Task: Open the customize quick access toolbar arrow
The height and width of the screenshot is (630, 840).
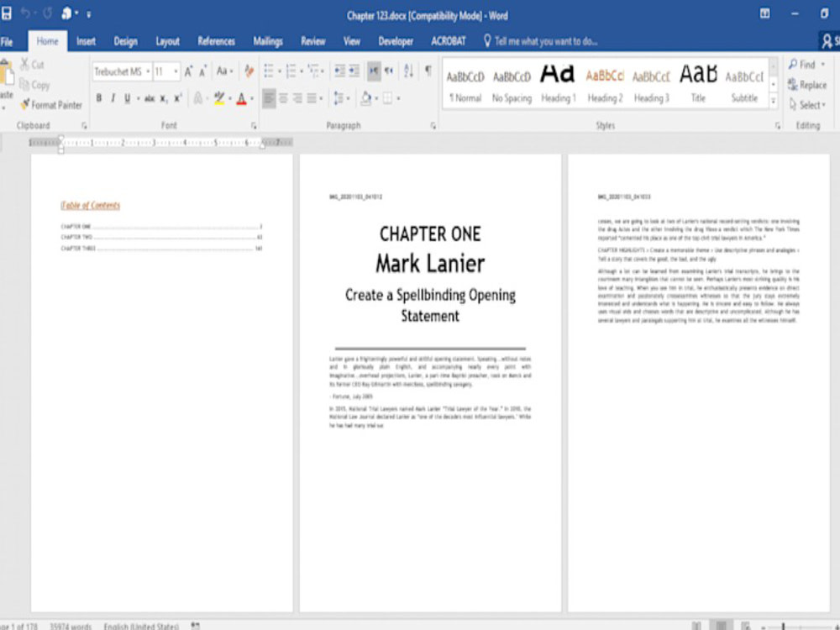Action: click(x=88, y=14)
